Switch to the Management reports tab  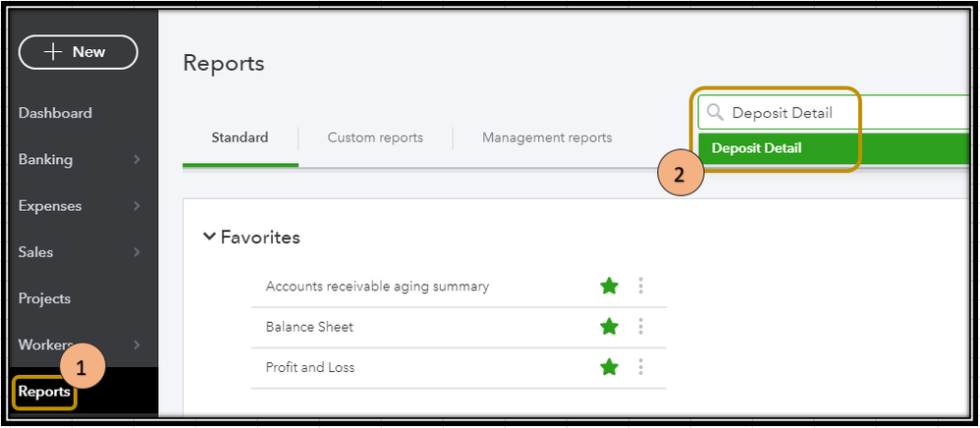pos(547,137)
